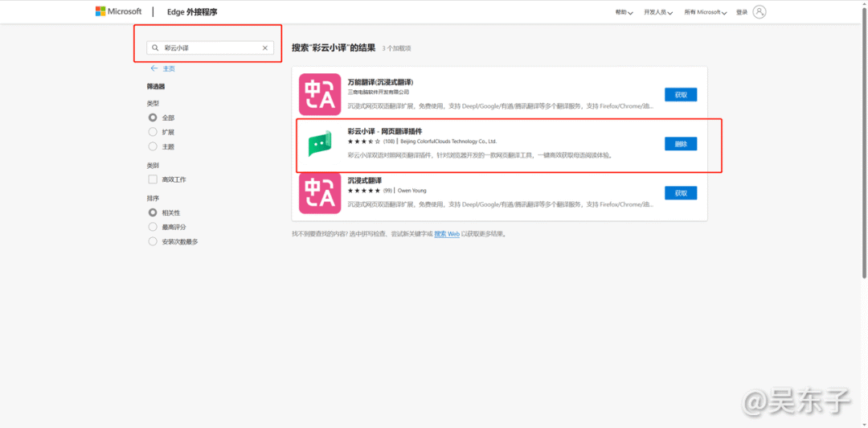The image size is (868, 428).
Task: Select the 主题 type filter
Action: point(153,146)
